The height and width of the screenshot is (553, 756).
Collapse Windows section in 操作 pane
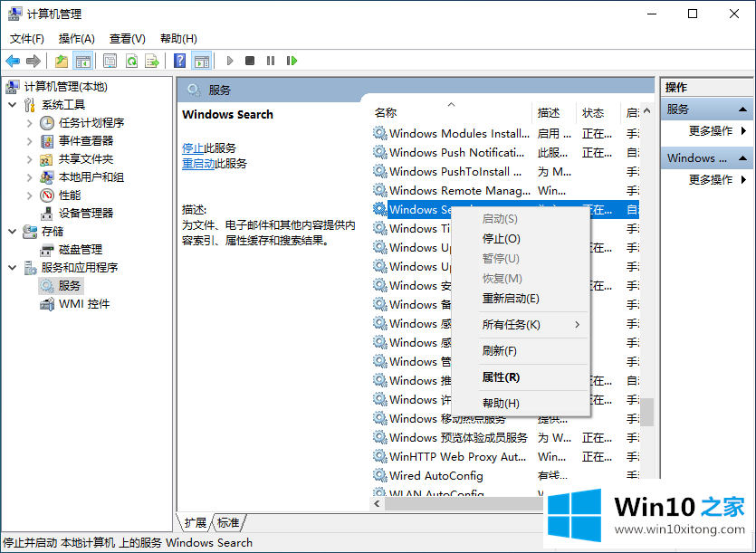click(x=743, y=158)
